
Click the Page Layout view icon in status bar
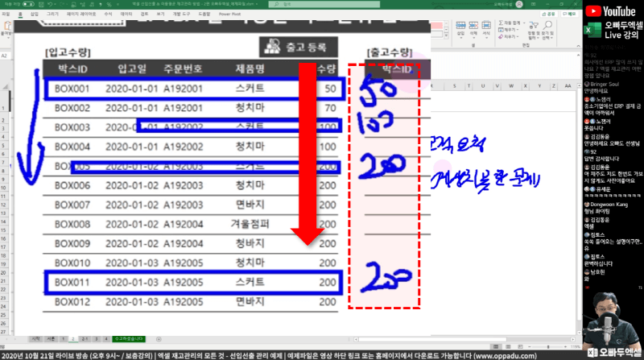coord(508,346)
